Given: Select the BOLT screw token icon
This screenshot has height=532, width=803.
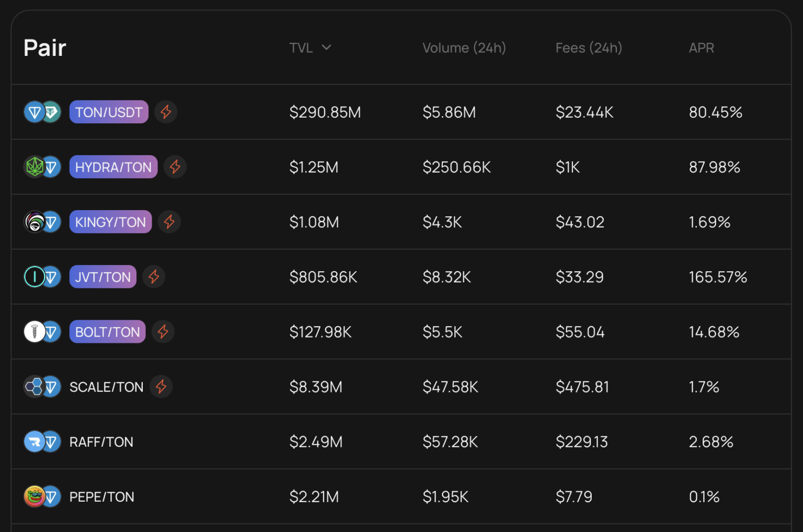Looking at the screenshot, I should [x=35, y=331].
